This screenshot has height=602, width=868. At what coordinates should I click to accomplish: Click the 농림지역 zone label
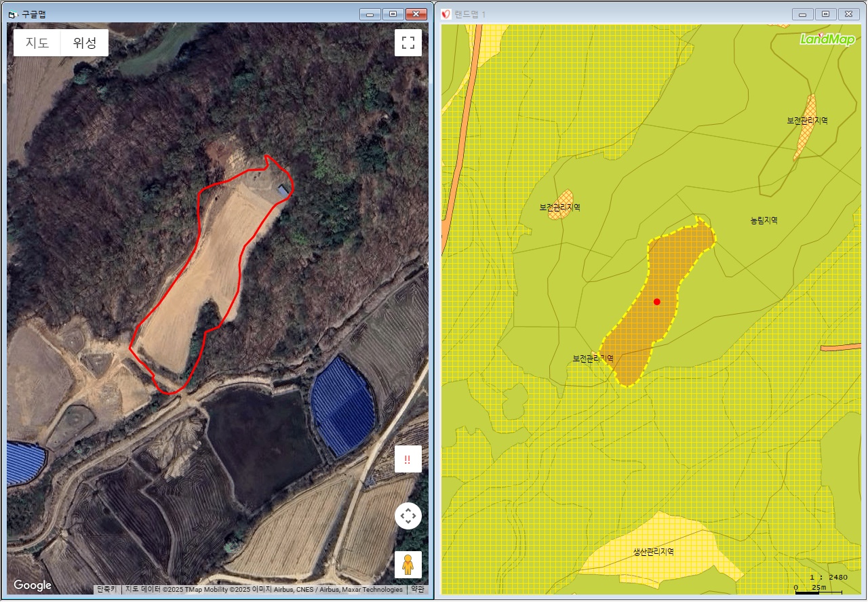[764, 220]
